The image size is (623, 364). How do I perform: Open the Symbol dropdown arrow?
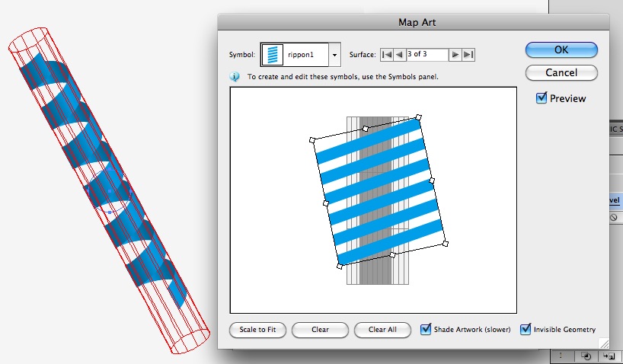334,55
